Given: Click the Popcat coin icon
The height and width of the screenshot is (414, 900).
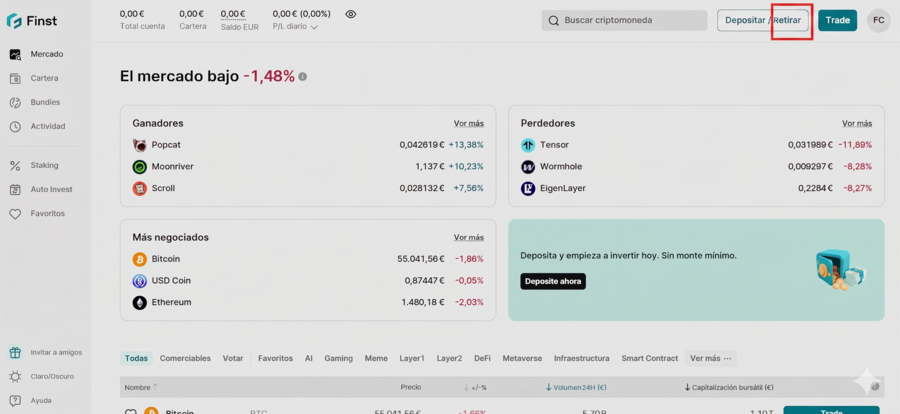Looking at the screenshot, I should (x=139, y=145).
